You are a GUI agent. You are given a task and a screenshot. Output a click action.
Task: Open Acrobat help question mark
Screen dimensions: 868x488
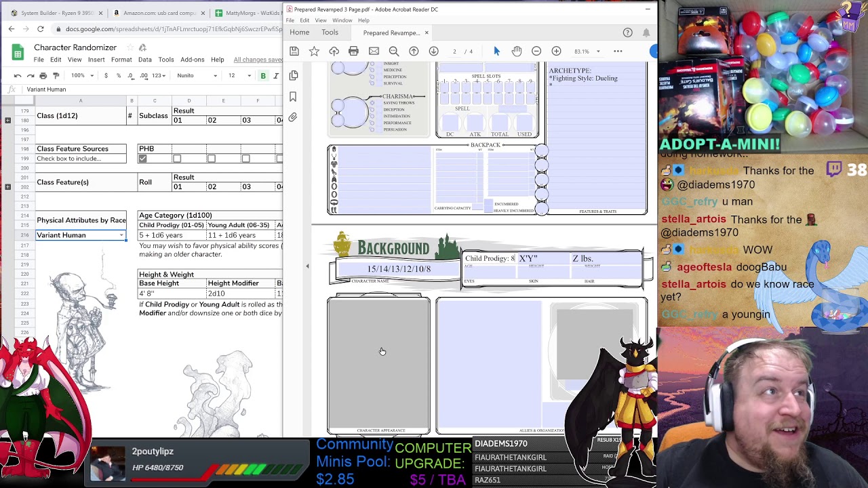pyautogui.click(x=628, y=33)
